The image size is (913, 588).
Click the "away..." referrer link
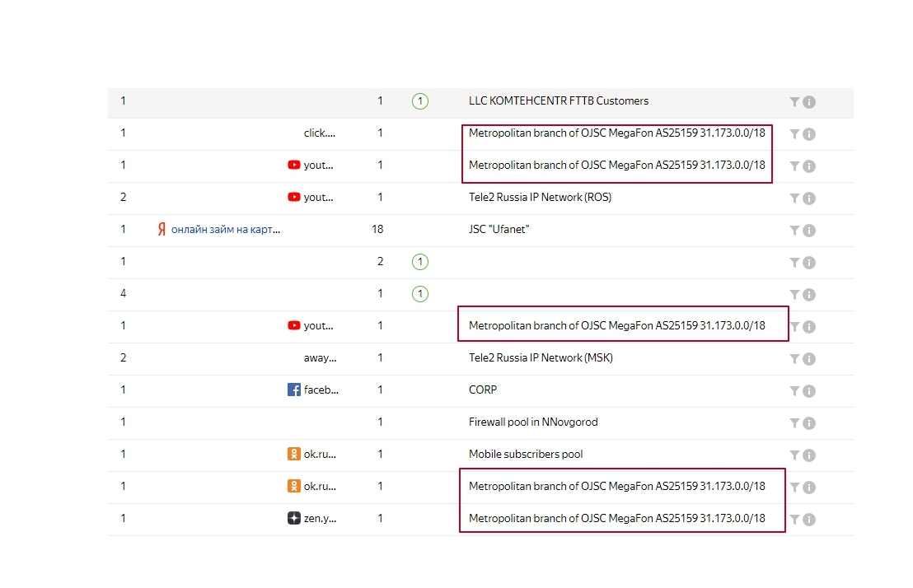320,358
